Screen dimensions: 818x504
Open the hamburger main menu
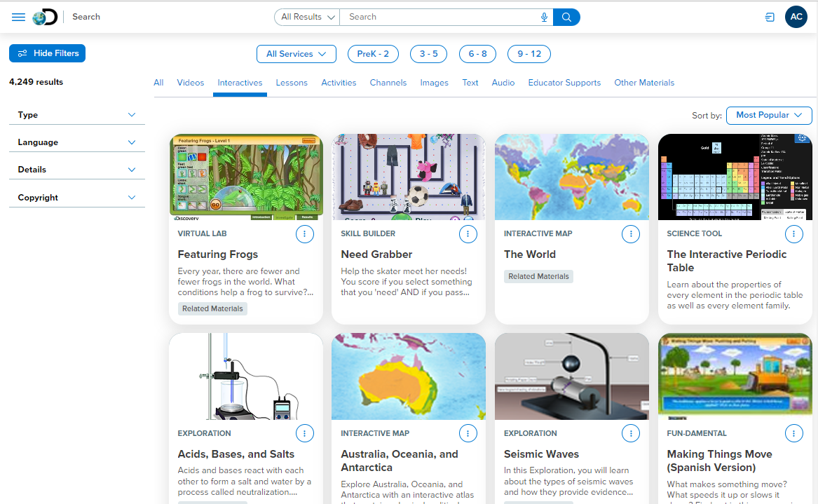point(18,18)
